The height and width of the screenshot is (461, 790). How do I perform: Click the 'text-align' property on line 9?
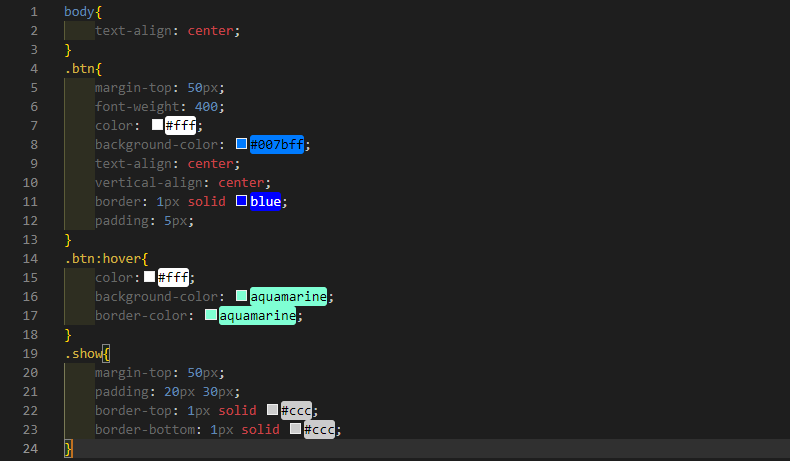click(133, 164)
